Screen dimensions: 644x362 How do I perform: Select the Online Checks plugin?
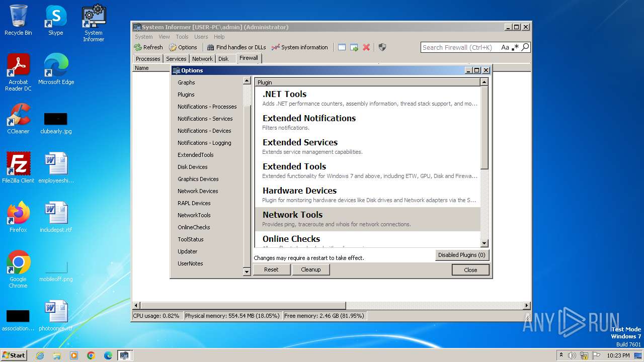click(368, 239)
